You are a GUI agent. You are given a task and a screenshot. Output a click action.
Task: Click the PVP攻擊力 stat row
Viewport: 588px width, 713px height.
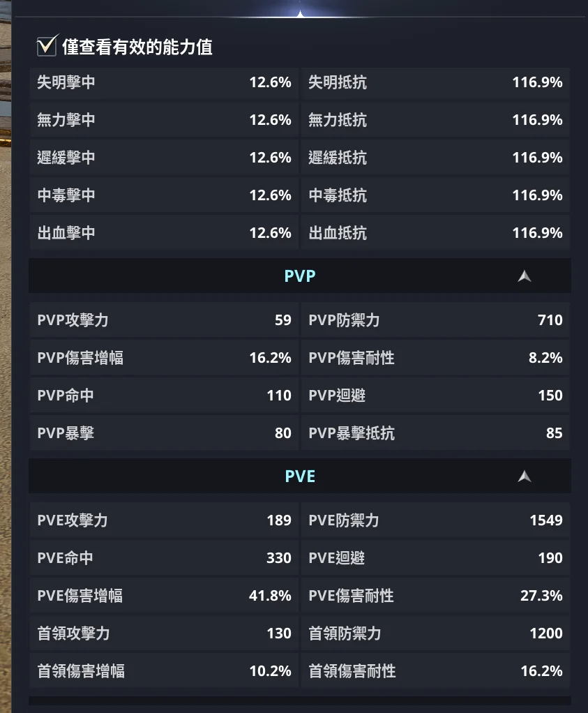[x=164, y=320]
